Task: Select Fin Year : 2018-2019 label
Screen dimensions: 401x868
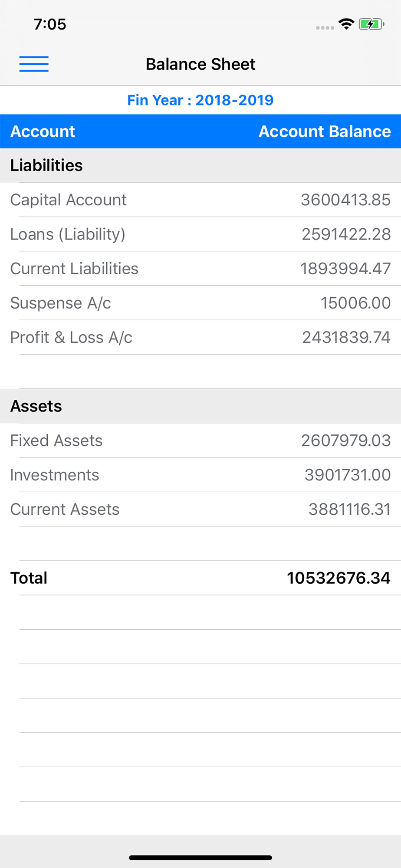Action: coord(200,100)
